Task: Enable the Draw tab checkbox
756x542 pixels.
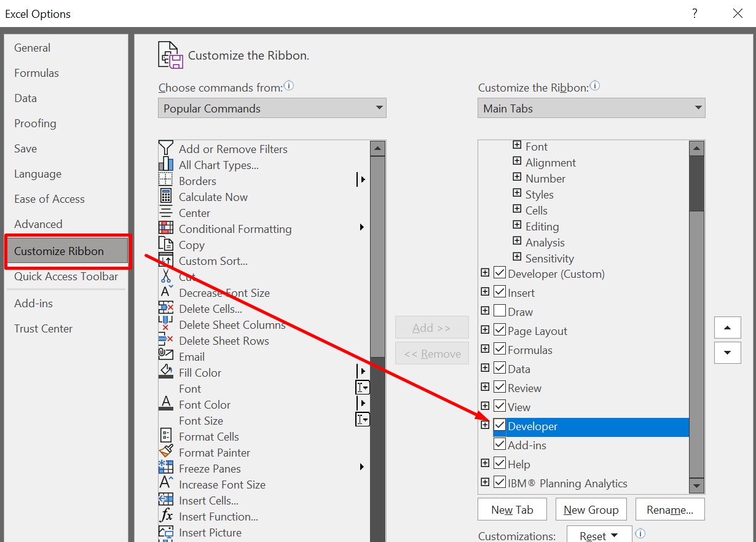Action: pos(500,312)
